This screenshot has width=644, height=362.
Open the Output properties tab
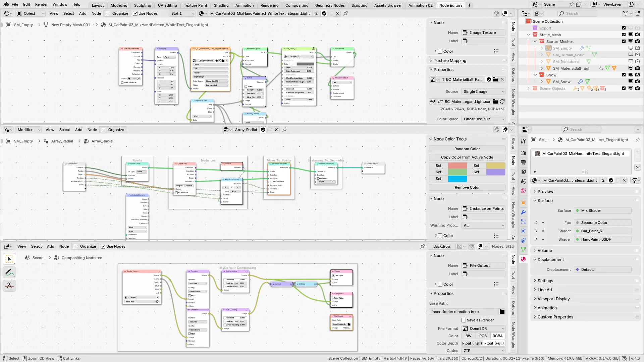point(523,162)
